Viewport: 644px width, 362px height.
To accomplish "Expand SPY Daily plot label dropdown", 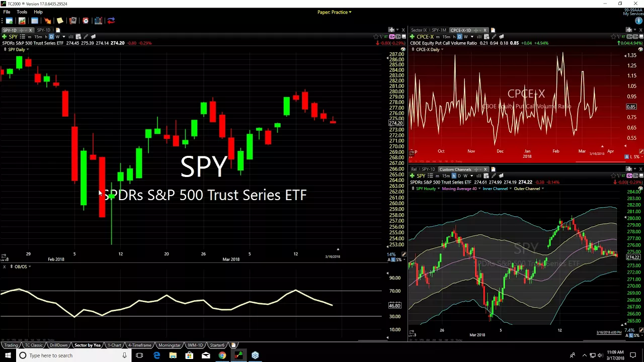I will [27, 49].
